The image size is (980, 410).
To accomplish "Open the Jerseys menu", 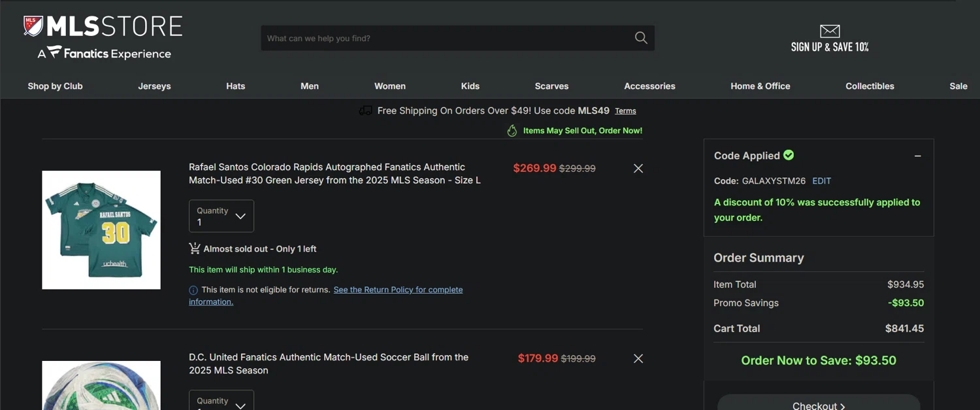I will [x=155, y=86].
